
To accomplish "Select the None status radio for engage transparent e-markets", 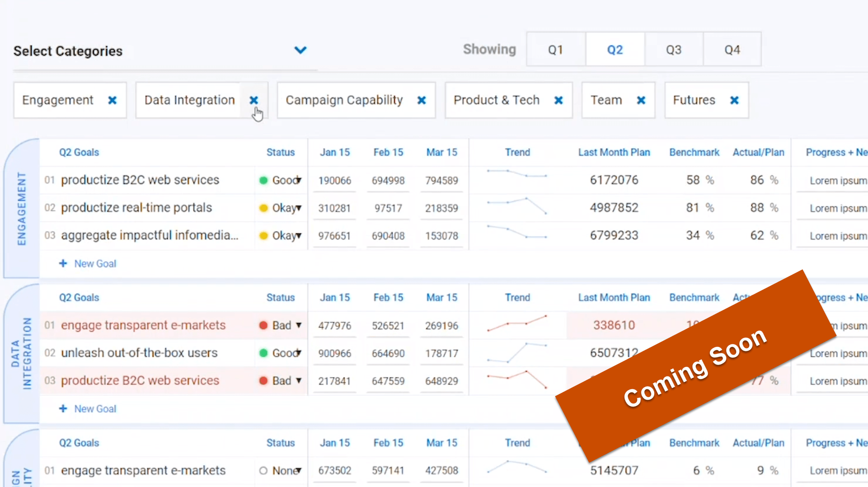I will click(x=263, y=470).
